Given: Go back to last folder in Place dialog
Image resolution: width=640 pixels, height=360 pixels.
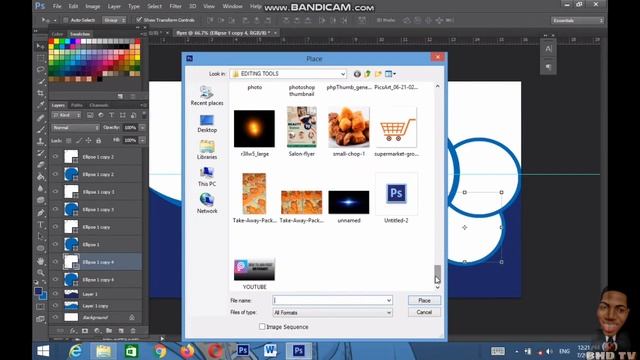Looking at the screenshot, I should point(357,74).
